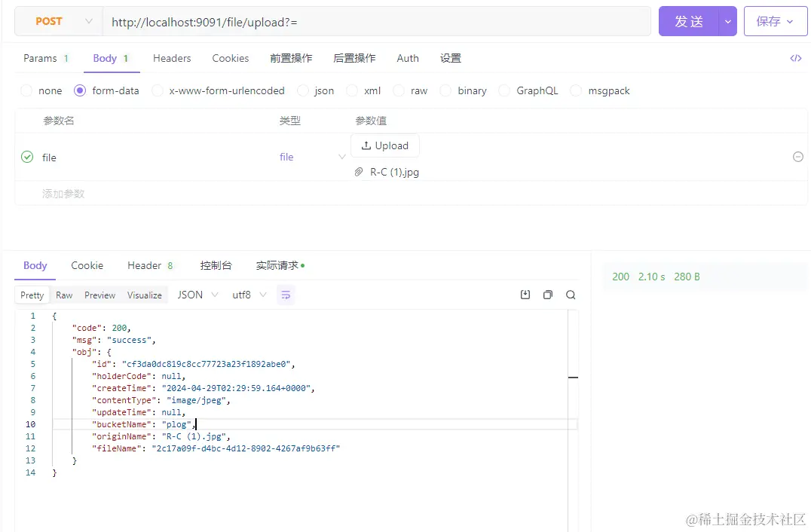Screen dimensions: 811x532
Task: Open the save options dropdown
Action: coord(790,21)
